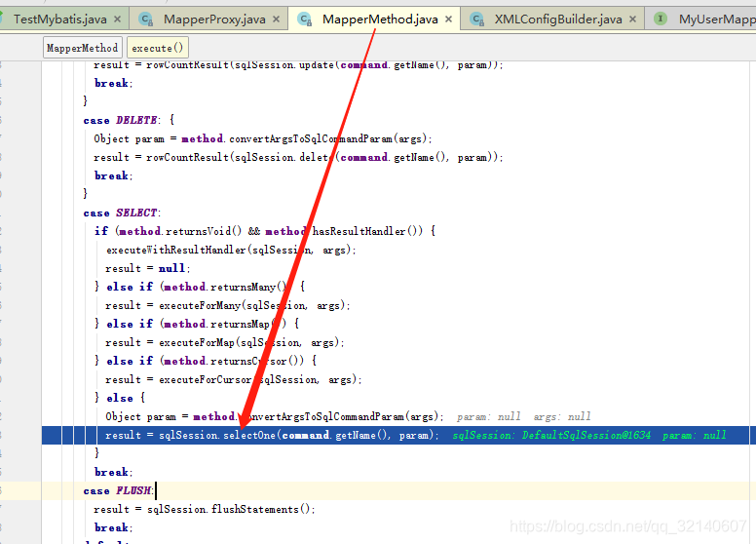Click the 'else if (method.returnsMap())' line
Viewport: 756px width, 544px height.
click(x=197, y=324)
